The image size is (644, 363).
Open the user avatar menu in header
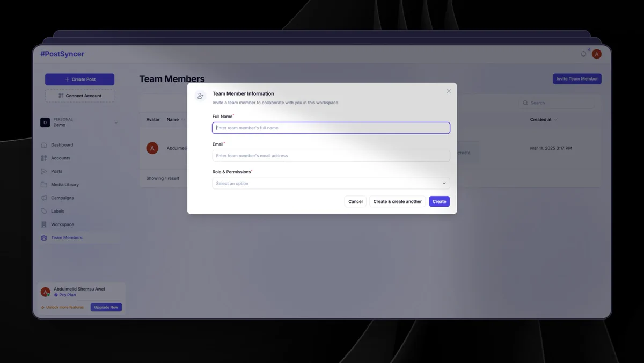click(x=596, y=54)
